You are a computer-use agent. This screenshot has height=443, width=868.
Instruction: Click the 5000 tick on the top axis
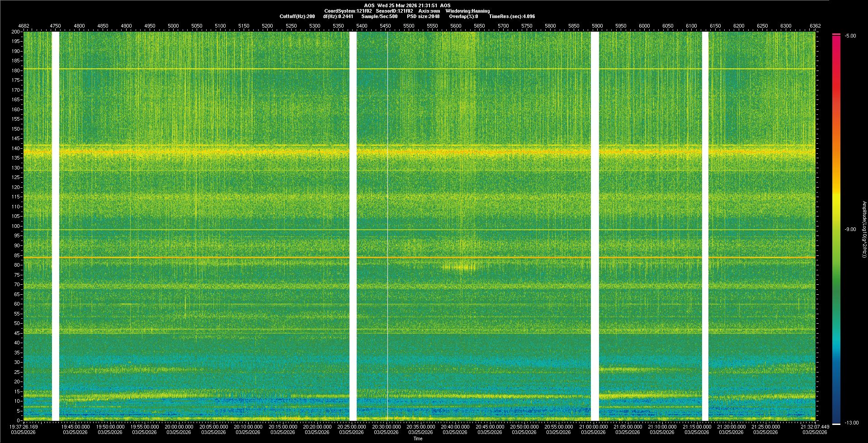tap(173, 26)
